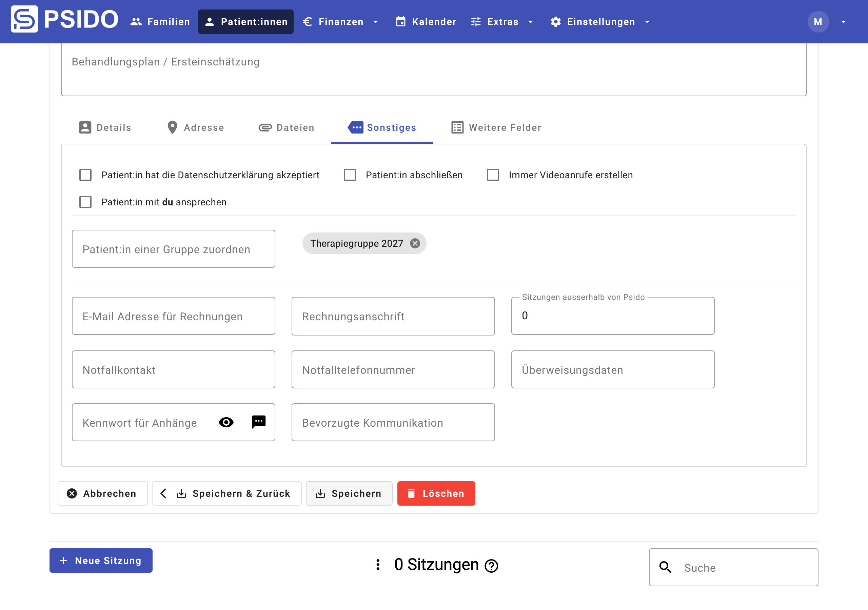Open the three-dot menu beside 0 Sitzungen
868x610 pixels.
(378, 565)
